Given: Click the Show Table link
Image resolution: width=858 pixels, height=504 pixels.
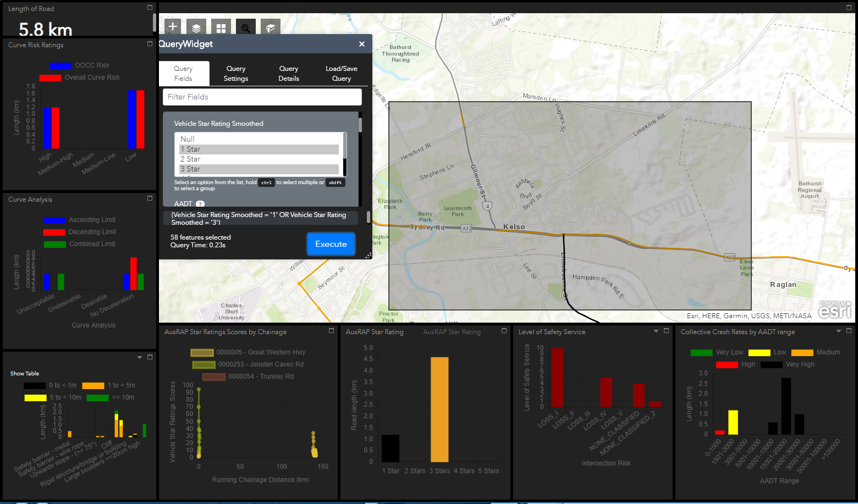Looking at the screenshot, I should (25, 374).
